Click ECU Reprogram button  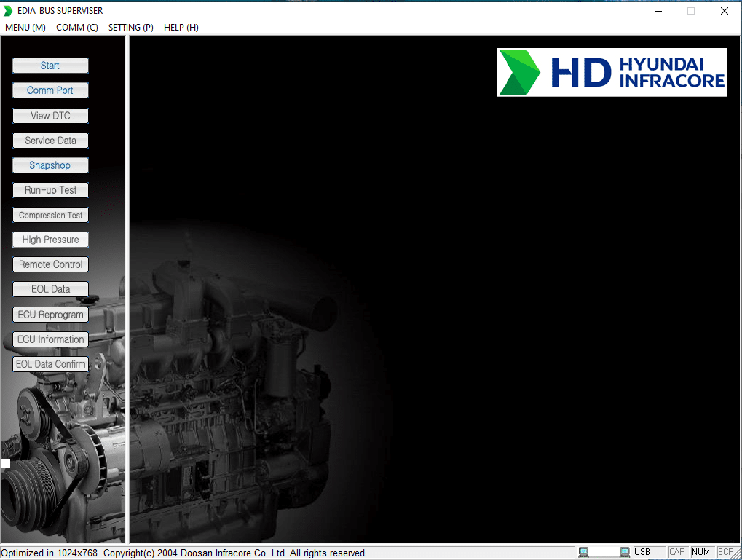[50, 315]
